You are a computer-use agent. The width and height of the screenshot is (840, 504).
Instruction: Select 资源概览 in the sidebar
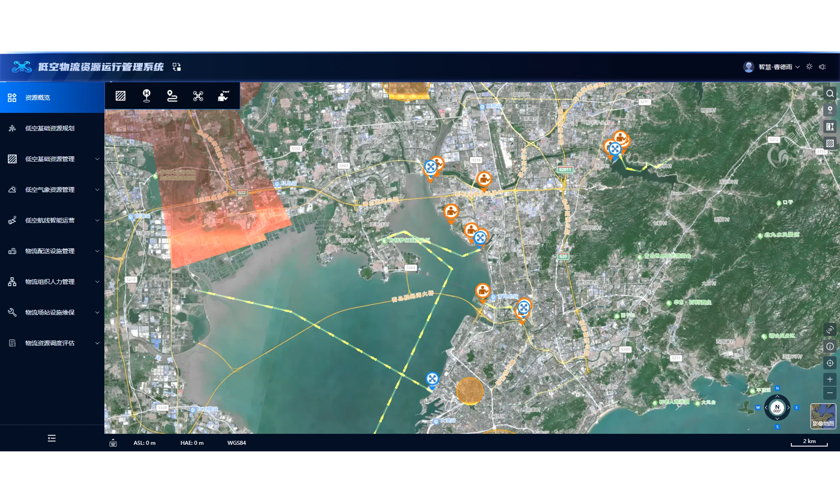(x=52, y=97)
